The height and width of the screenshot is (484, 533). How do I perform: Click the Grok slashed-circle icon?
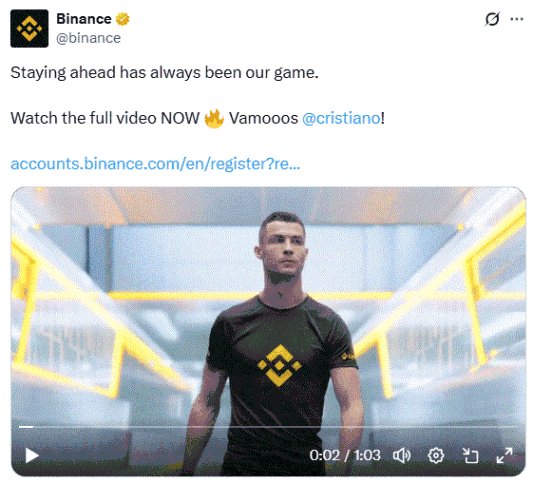[492, 19]
